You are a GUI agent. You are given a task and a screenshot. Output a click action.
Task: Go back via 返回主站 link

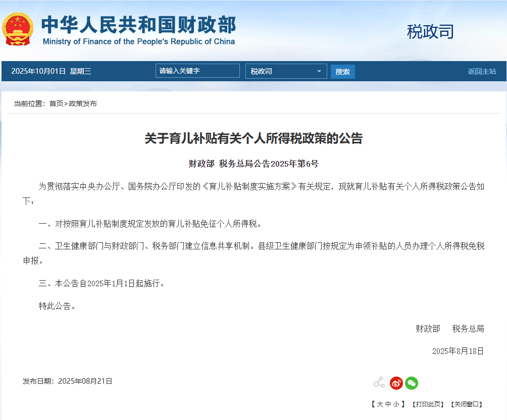(482, 71)
